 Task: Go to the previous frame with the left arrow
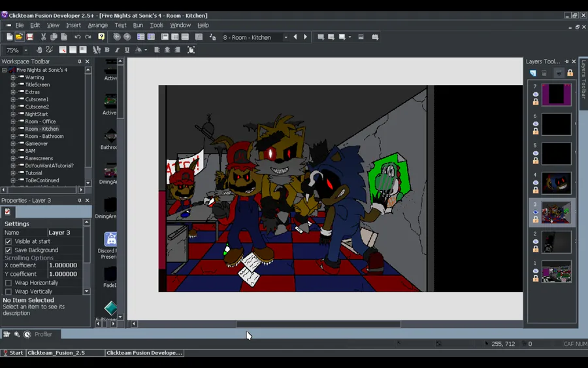click(x=295, y=37)
